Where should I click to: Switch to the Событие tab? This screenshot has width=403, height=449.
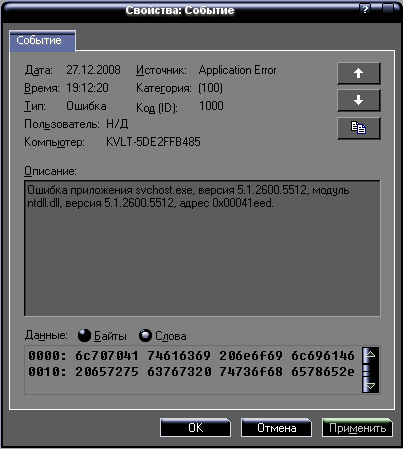click(42, 41)
